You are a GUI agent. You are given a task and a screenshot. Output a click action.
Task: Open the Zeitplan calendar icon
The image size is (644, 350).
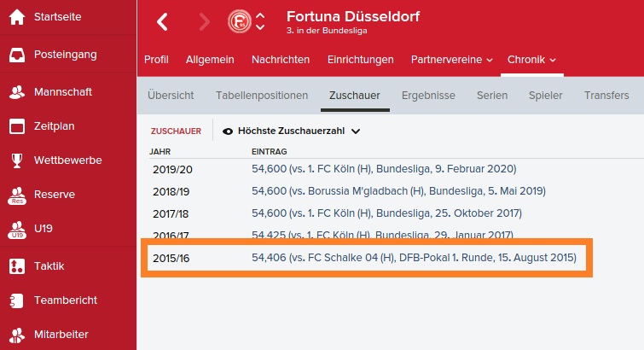point(16,126)
